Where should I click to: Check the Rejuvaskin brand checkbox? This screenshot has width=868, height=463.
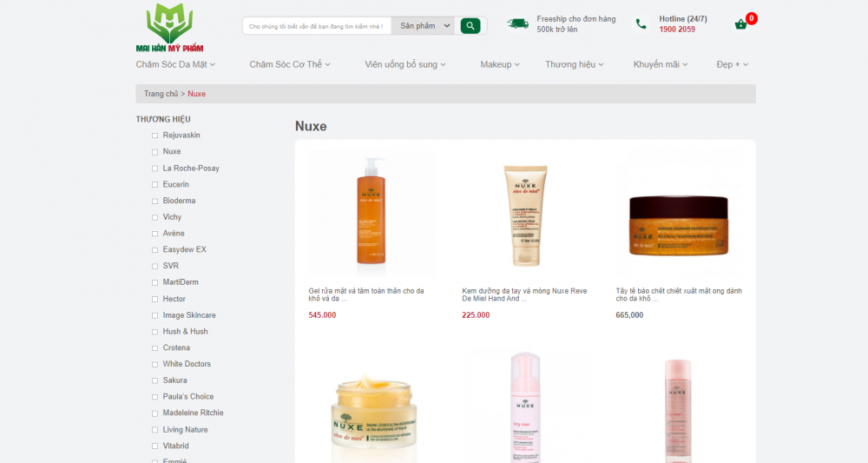(x=155, y=136)
